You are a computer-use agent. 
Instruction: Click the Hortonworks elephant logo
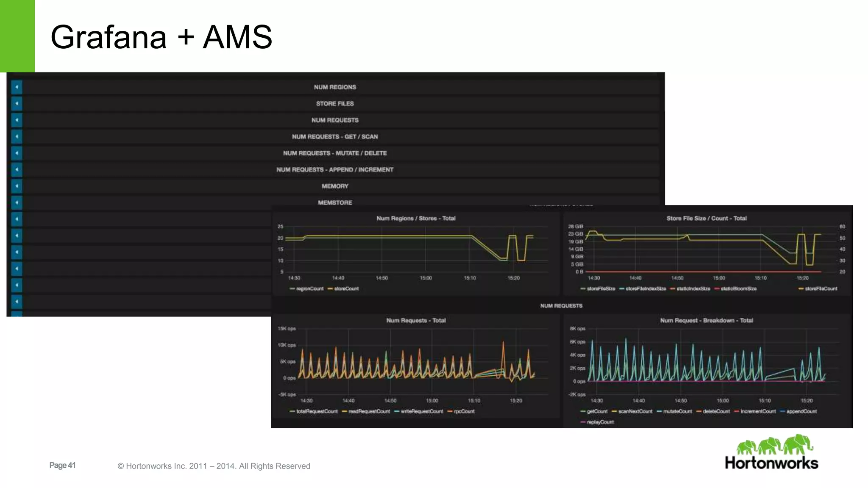[x=771, y=452]
